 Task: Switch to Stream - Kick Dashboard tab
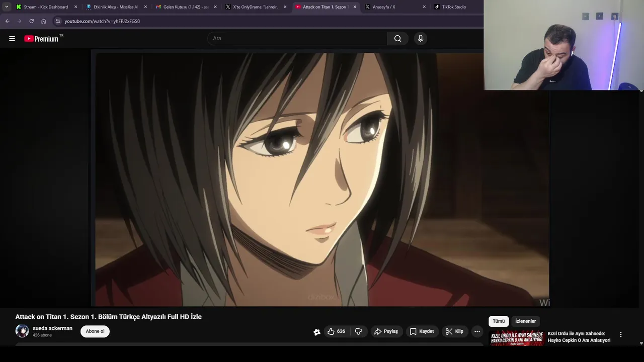(x=46, y=7)
